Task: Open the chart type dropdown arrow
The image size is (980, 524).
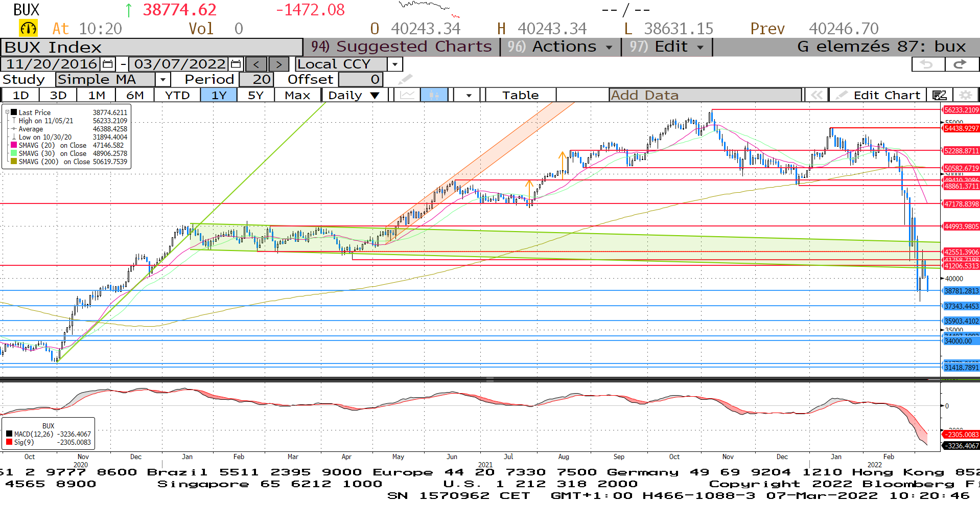Action: pos(468,95)
